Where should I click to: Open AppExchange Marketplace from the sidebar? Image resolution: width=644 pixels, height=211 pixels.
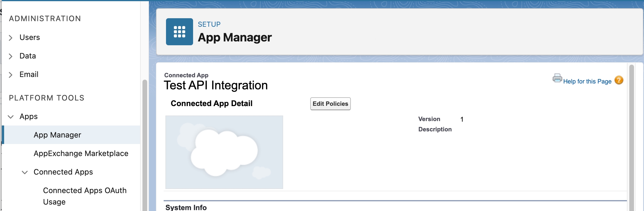point(81,153)
